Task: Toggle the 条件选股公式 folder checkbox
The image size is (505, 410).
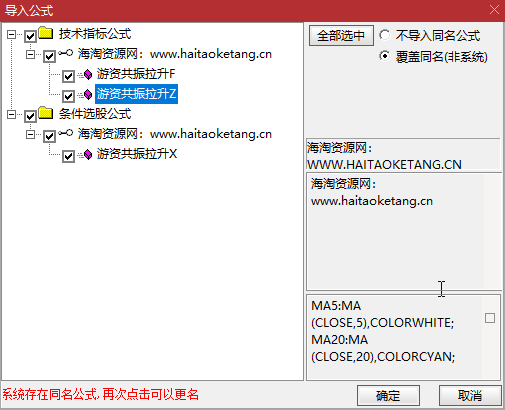Action: (x=30, y=116)
